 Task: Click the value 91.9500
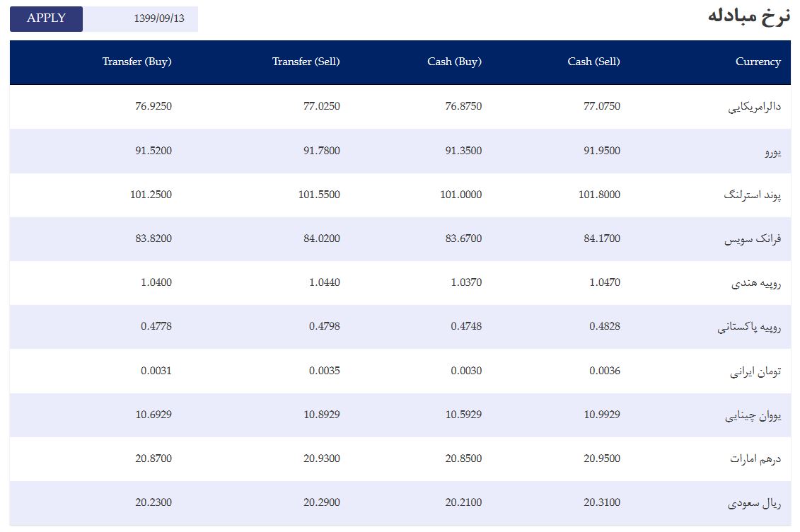[x=602, y=151]
